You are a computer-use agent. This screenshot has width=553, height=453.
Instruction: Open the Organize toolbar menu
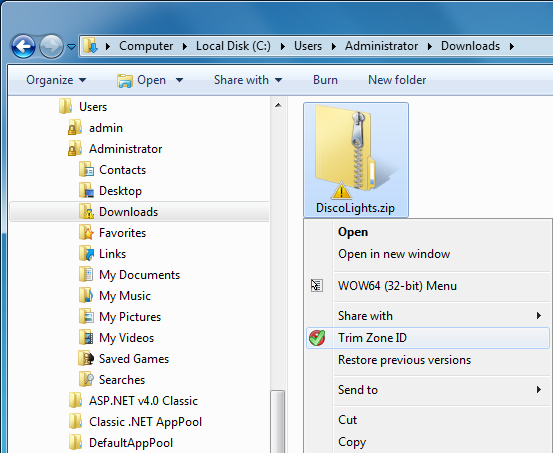pos(56,80)
